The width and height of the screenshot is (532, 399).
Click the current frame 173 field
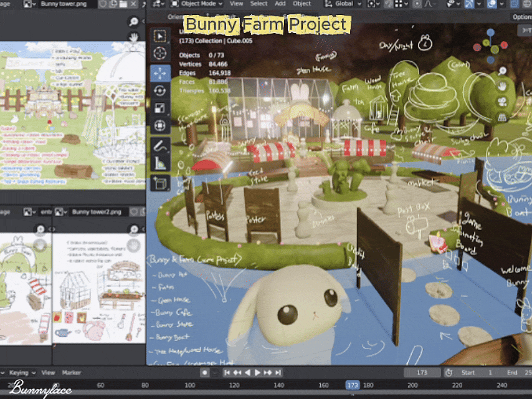(x=423, y=372)
